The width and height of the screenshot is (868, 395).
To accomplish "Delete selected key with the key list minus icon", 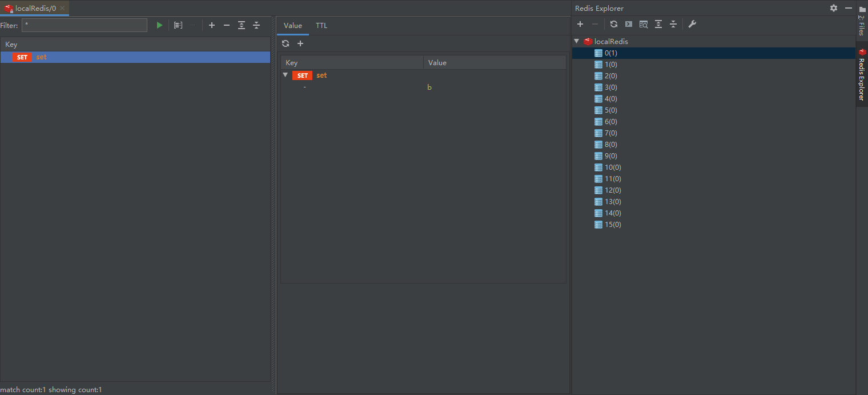I will click(227, 25).
